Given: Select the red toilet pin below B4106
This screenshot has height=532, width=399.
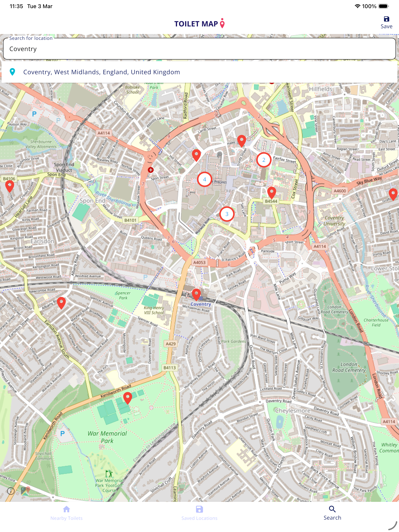Looking at the screenshot, I should coord(10,187).
